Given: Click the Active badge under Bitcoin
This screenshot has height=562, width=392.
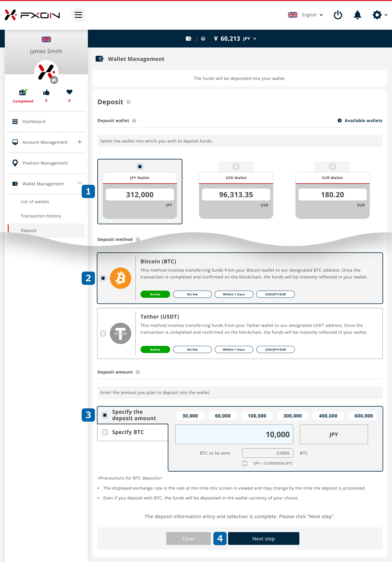Looking at the screenshot, I should (x=155, y=294).
